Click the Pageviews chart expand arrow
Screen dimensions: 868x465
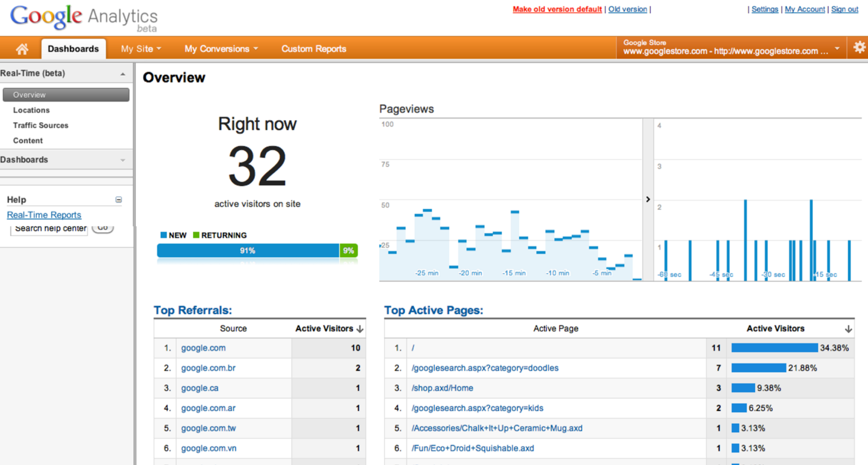coord(648,199)
